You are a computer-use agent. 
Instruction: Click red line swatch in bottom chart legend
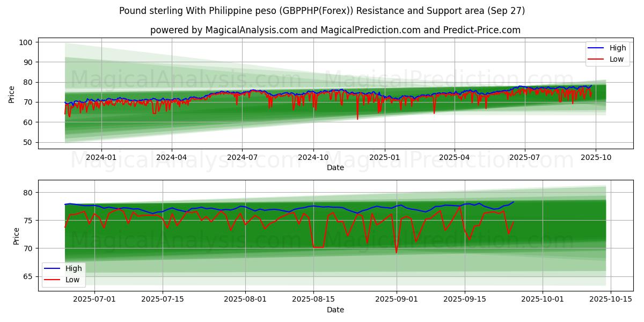tap(52, 280)
